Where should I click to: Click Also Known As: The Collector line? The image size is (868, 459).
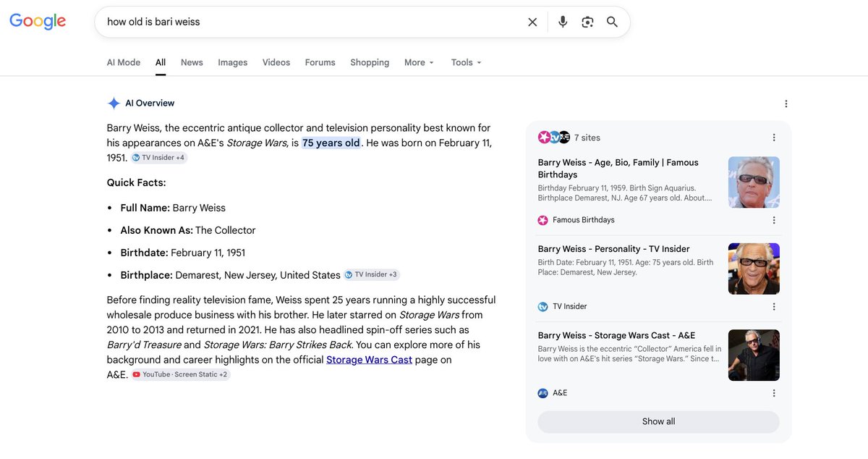(188, 230)
